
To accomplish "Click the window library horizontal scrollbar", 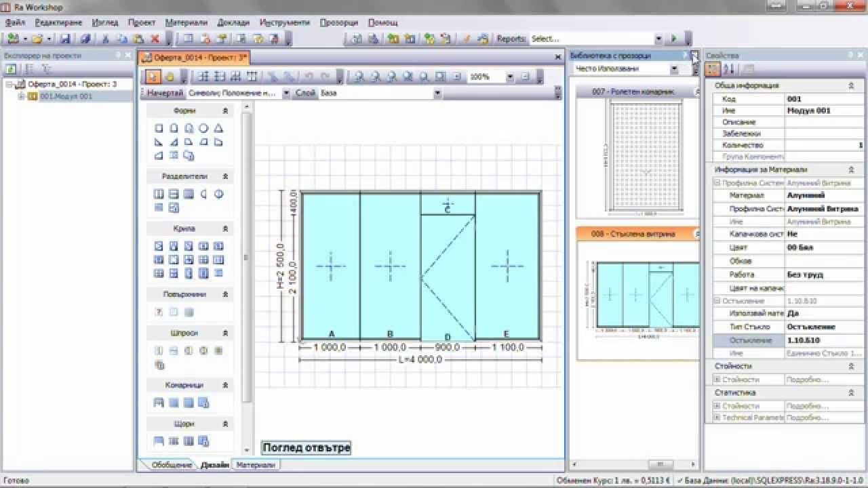I will tap(634, 465).
